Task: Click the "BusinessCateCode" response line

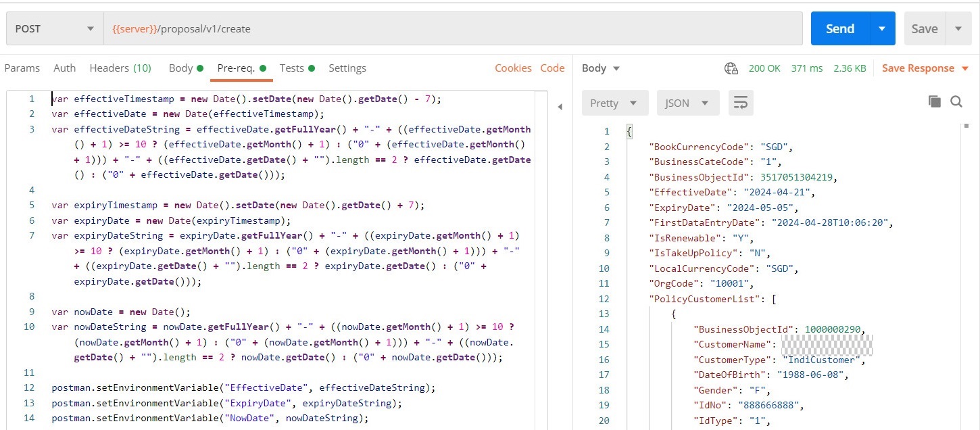Action: (x=715, y=162)
